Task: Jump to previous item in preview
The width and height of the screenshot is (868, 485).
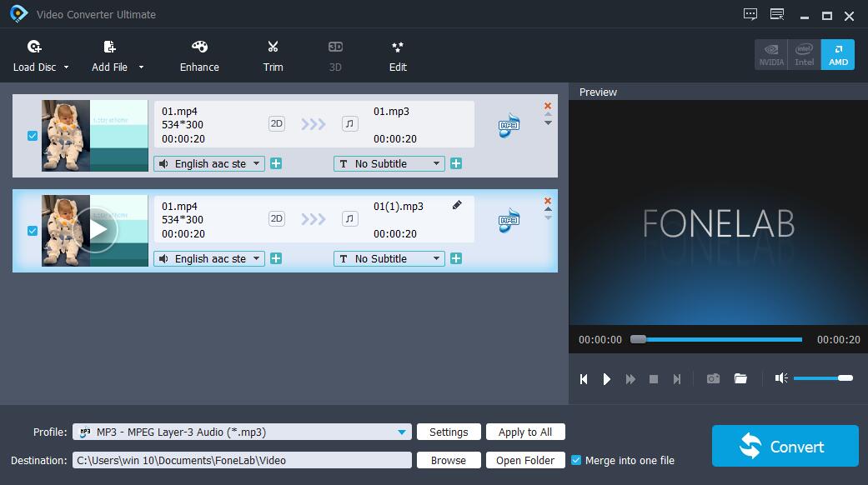Action: (x=584, y=379)
